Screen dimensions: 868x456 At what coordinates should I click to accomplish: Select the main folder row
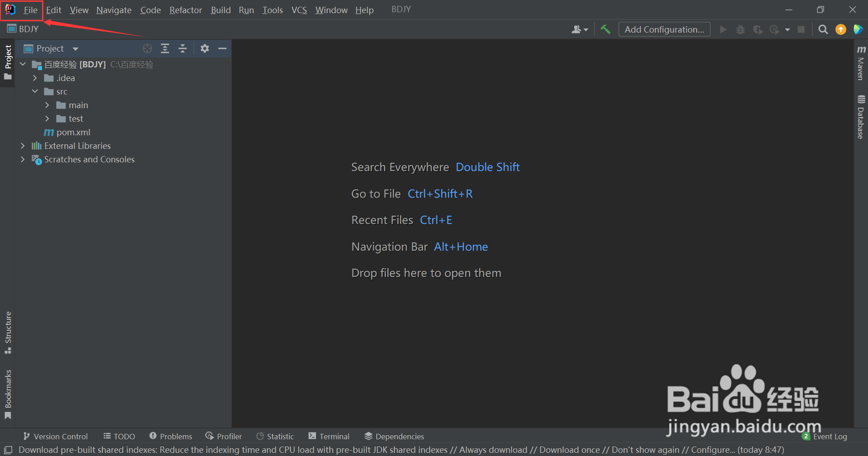[x=123, y=105]
